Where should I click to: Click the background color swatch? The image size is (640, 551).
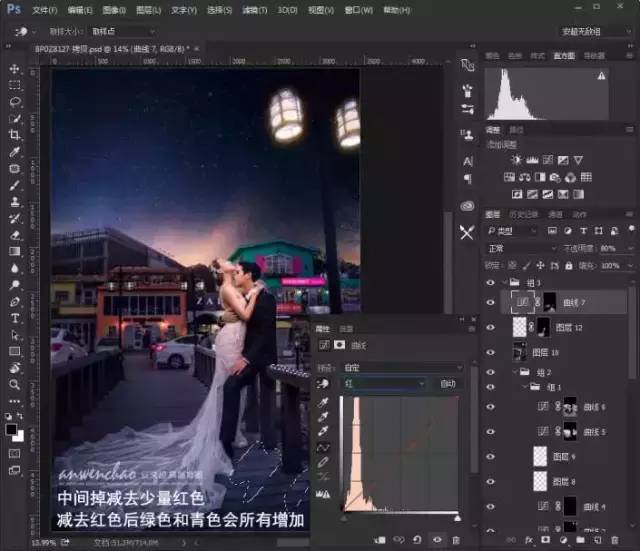19,437
